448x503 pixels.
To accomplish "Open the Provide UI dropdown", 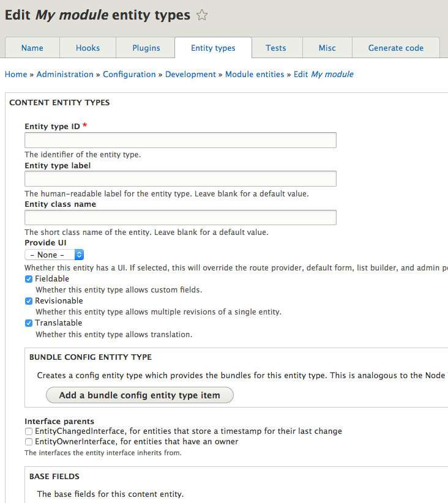I will click(54, 255).
